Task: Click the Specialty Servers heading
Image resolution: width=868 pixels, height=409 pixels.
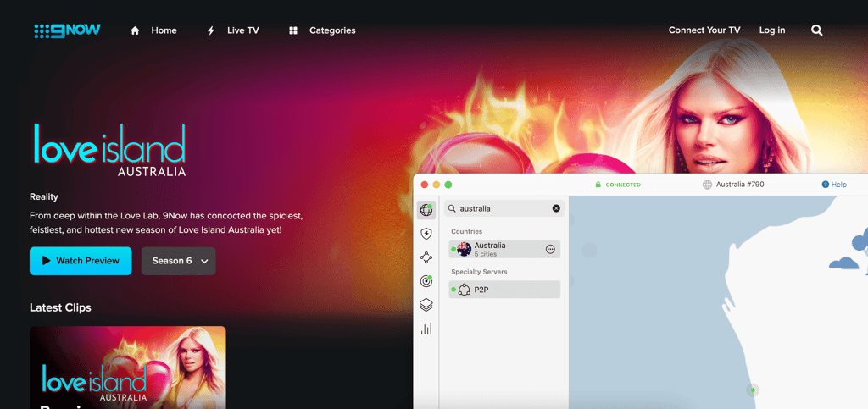Action: pos(480,272)
